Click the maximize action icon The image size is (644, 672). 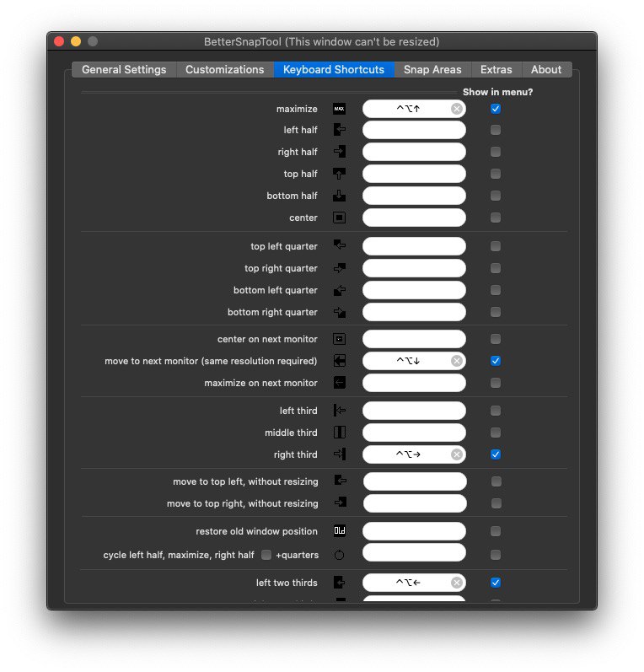pyautogui.click(x=340, y=109)
